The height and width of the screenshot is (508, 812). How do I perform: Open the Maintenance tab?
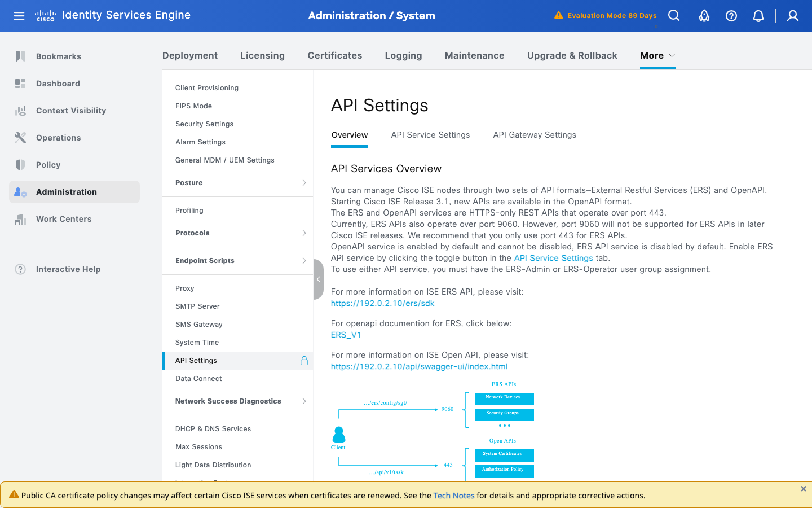pos(474,55)
